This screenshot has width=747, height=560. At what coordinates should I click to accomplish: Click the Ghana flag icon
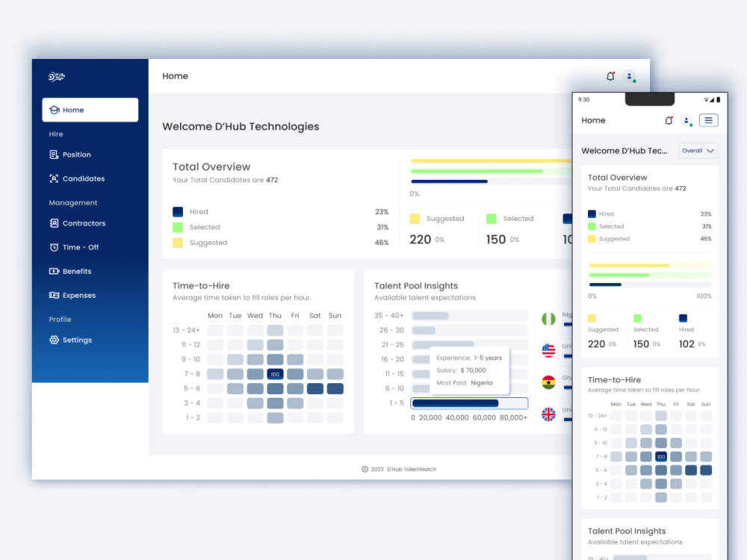coord(548,382)
